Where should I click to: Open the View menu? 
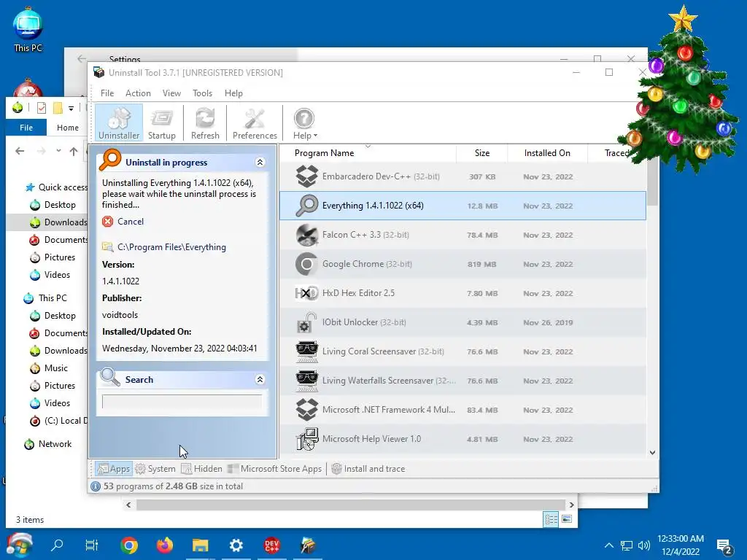[171, 93]
